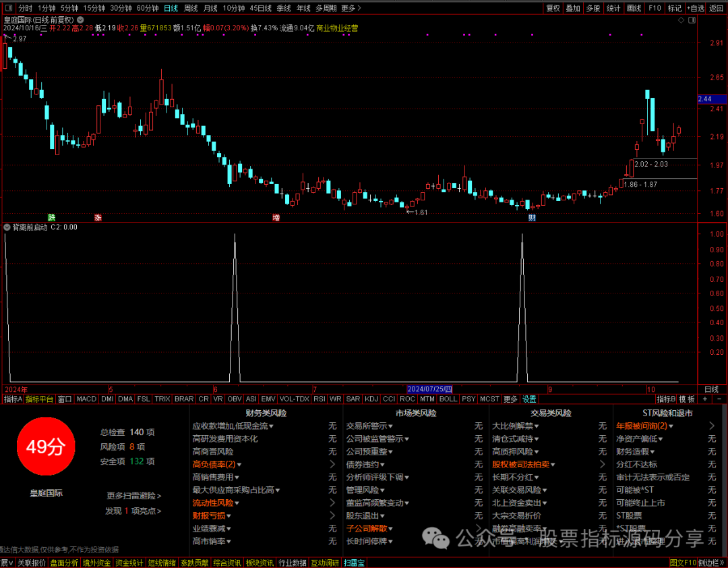
Task: Click the red 涨 marker on chart
Action: (98, 217)
